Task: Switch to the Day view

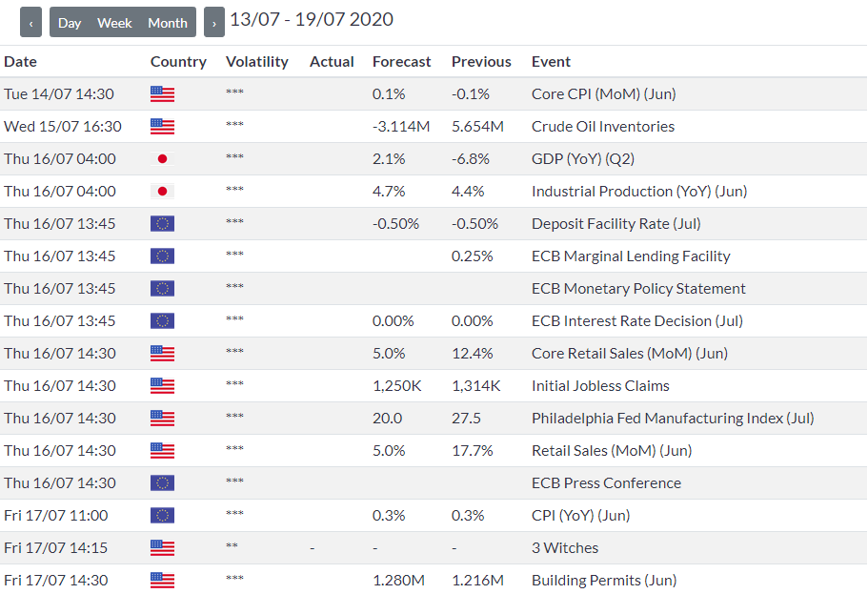Action: (x=70, y=22)
